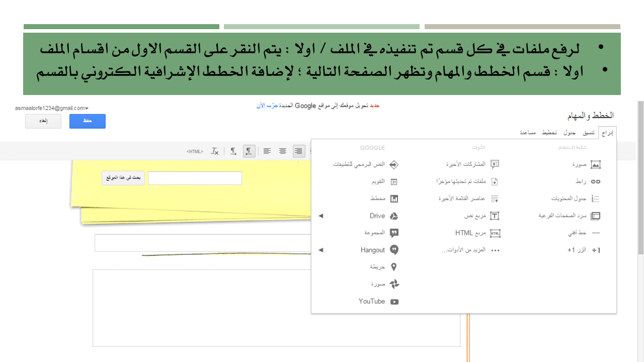Click the blue Save (حفظ) button
This screenshot has width=644, height=362.
88,121
